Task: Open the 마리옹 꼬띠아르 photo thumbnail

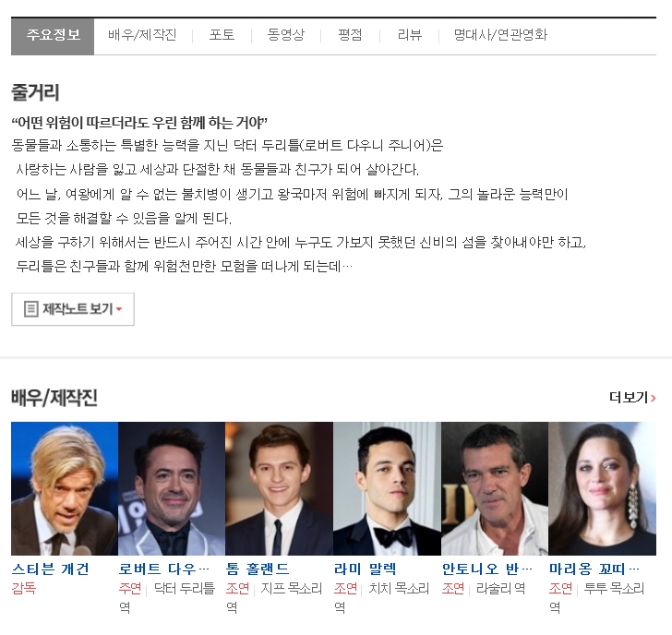Action: coord(602,488)
